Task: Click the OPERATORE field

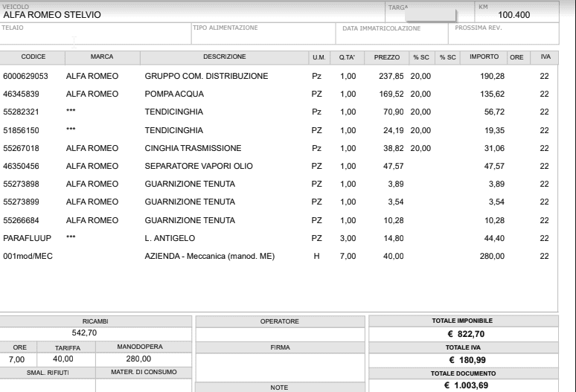Action: pos(279,334)
